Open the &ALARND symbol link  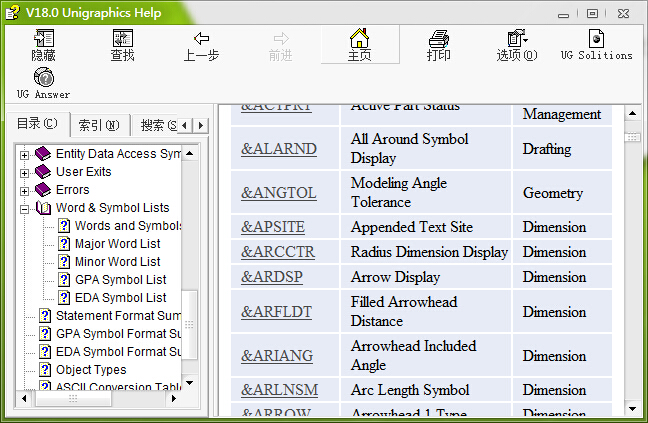[x=279, y=149]
